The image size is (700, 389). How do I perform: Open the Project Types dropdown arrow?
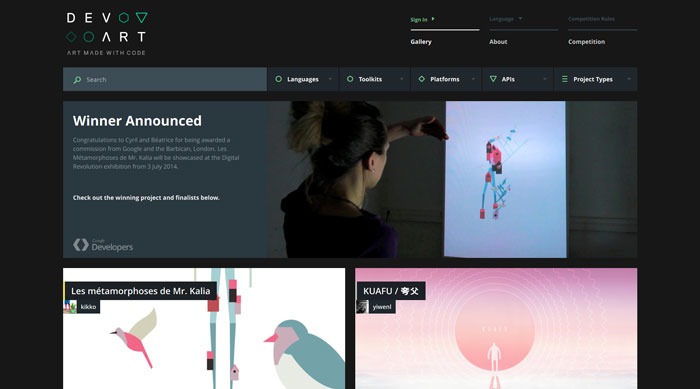coord(629,79)
